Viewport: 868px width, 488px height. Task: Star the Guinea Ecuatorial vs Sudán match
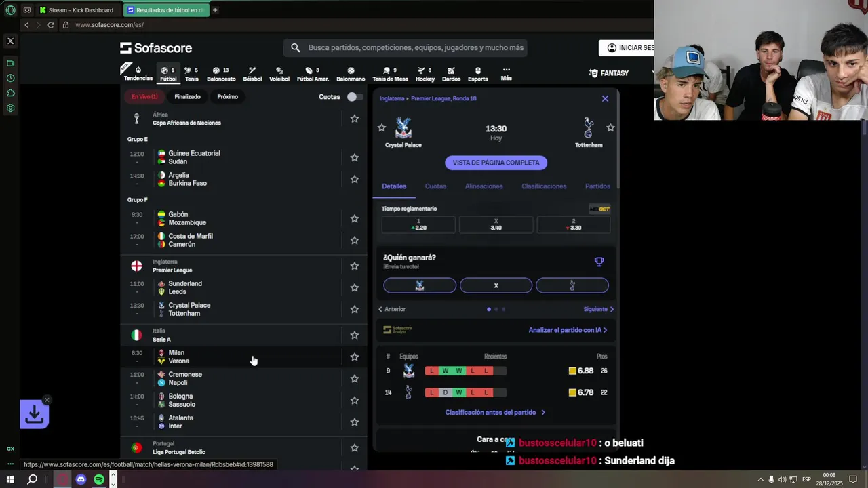click(x=354, y=157)
